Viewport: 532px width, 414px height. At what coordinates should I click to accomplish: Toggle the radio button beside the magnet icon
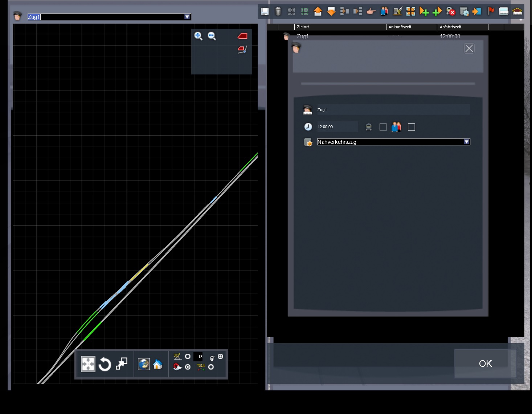click(188, 367)
